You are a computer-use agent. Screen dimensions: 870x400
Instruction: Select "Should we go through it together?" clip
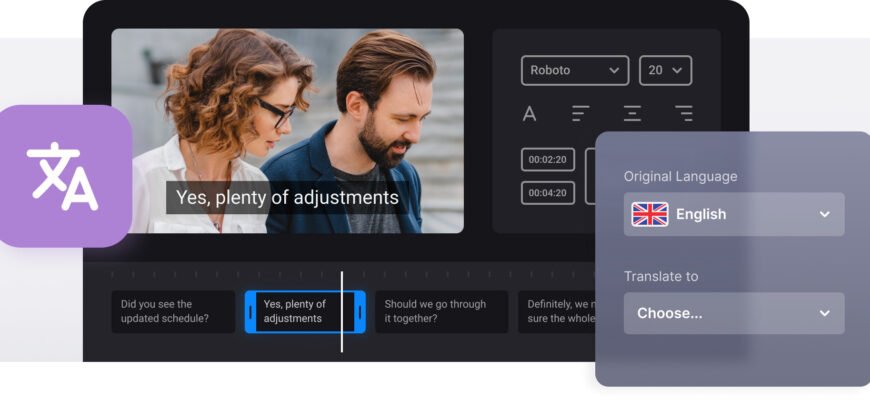(441, 312)
